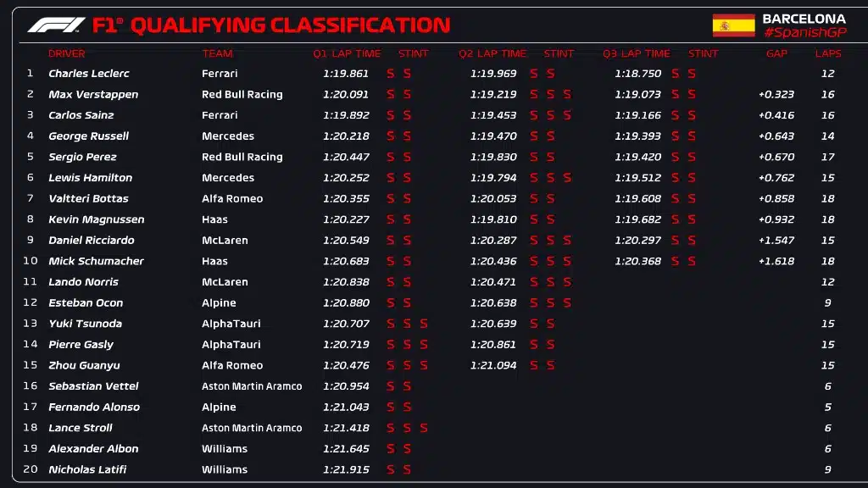Screen dimensions: 868x488
Task: Click the Q3 LAP TIME column header
Action: coord(637,53)
